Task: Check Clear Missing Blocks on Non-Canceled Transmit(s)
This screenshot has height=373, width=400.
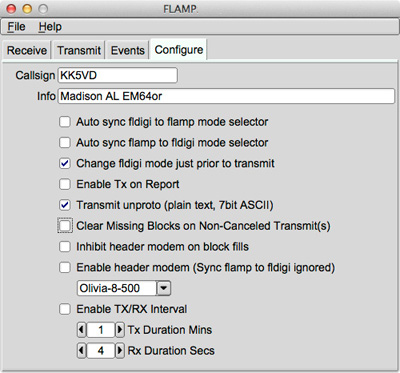Action: tap(65, 226)
